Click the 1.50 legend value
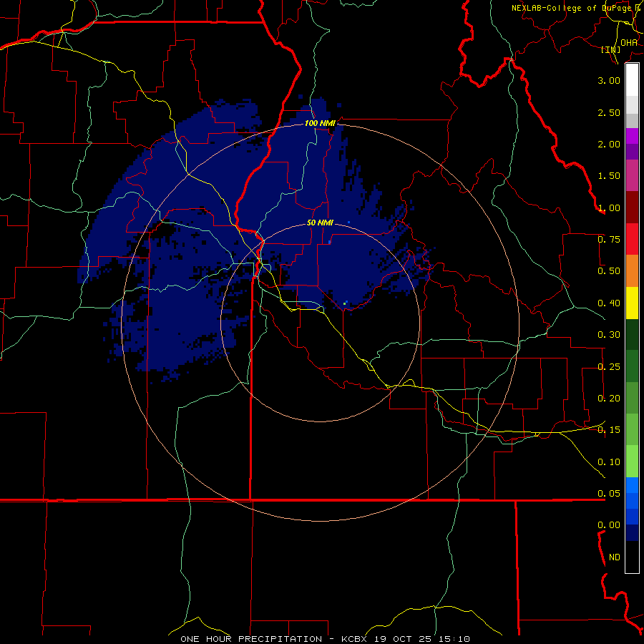Viewport: 644px width, 644px height. click(609, 176)
